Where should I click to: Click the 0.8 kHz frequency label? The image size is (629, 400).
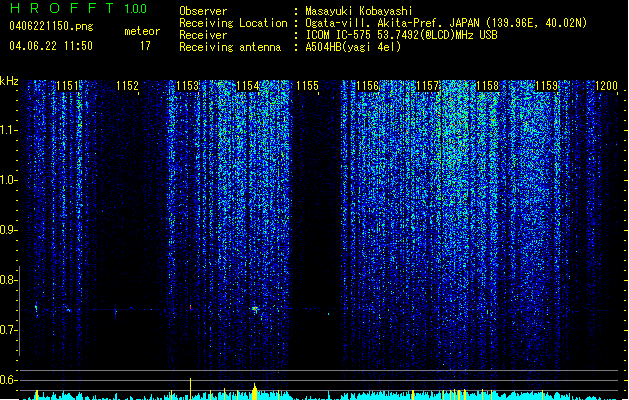(x=8, y=280)
